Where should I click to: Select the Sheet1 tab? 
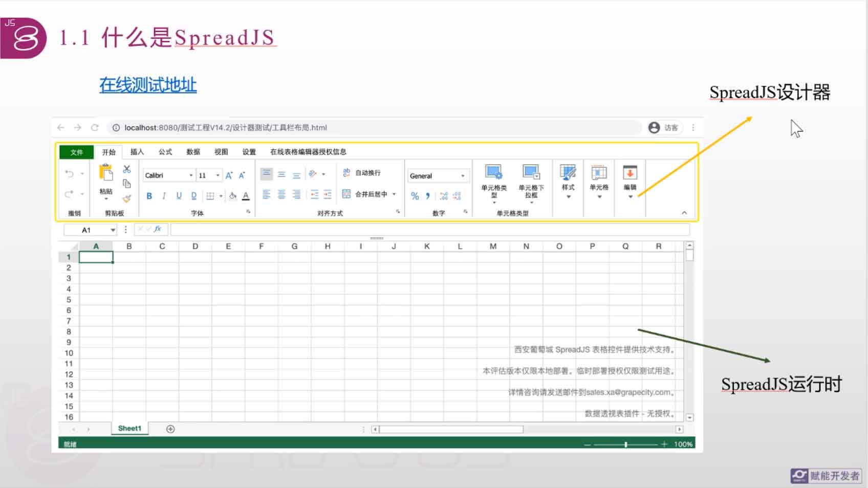click(x=129, y=429)
